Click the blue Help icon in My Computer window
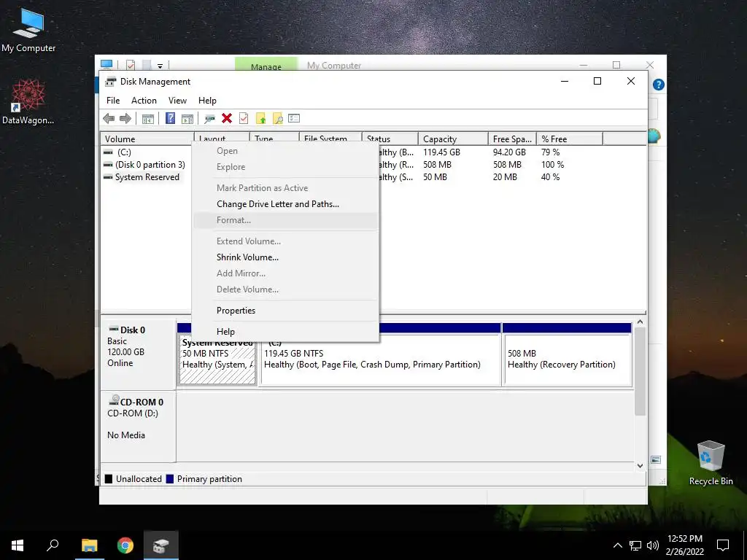The height and width of the screenshot is (560, 747). click(659, 85)
